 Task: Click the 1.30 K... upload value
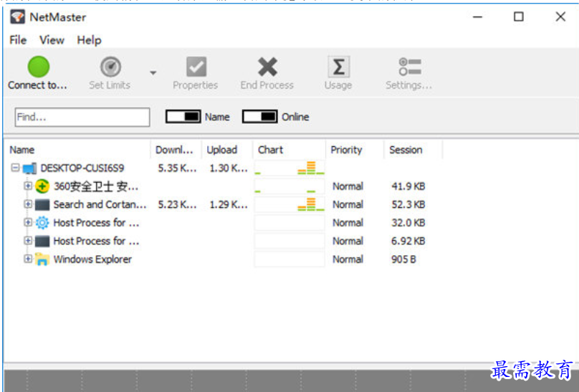pyautogui.click(x=229, y=168)
